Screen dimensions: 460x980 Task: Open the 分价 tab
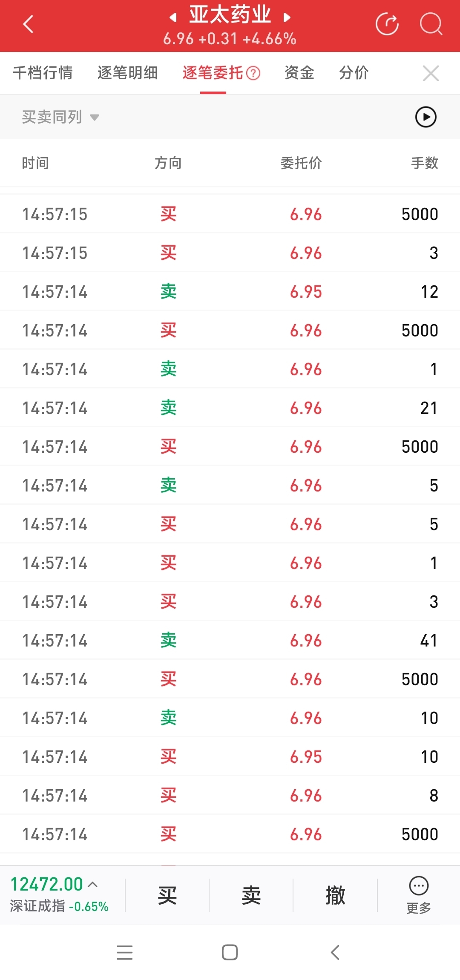(354, 73)
